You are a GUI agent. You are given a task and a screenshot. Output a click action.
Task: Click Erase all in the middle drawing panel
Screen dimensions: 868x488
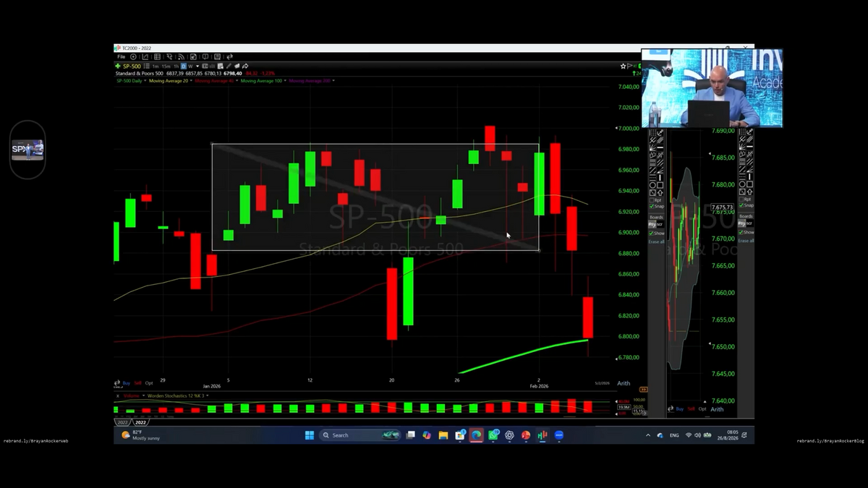(656, 241)
